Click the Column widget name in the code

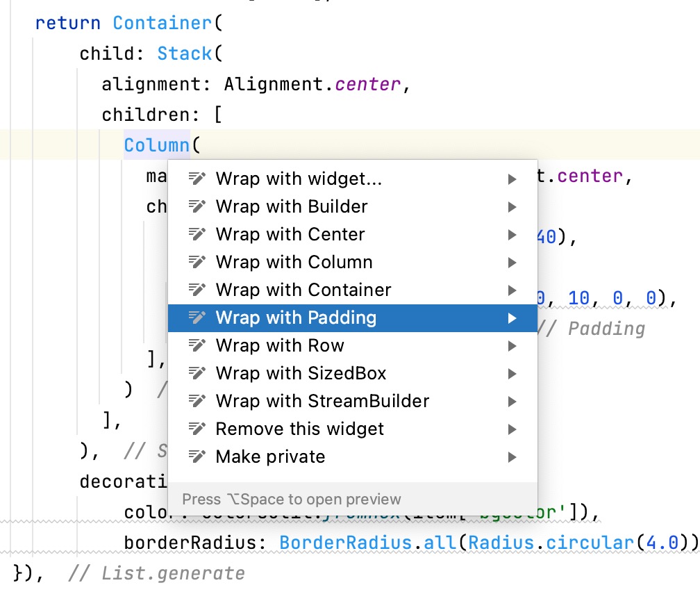point(156,145)
